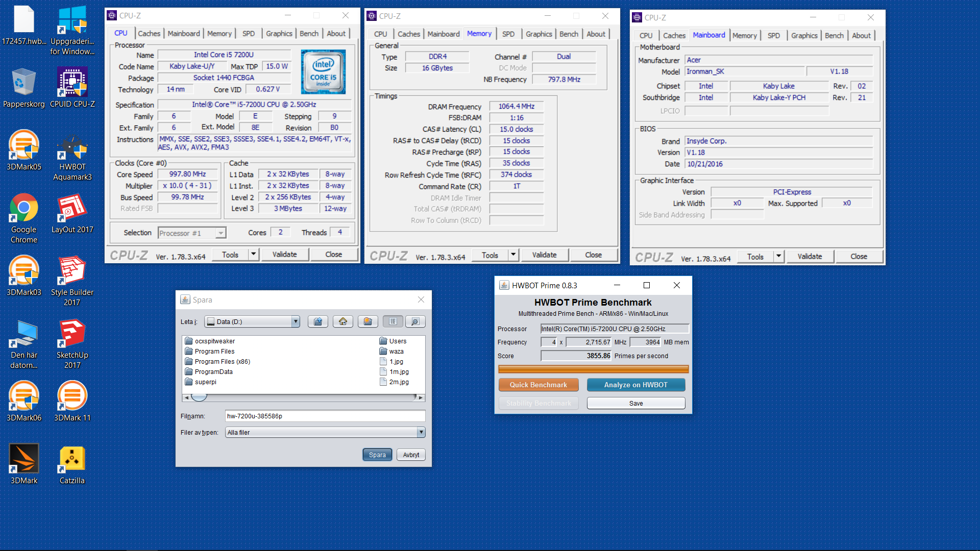Image resolution: width=980 pixels, height=551 pixels.
Task: Select the 3DMark 11 desktop icon
Action: [72, 402]
